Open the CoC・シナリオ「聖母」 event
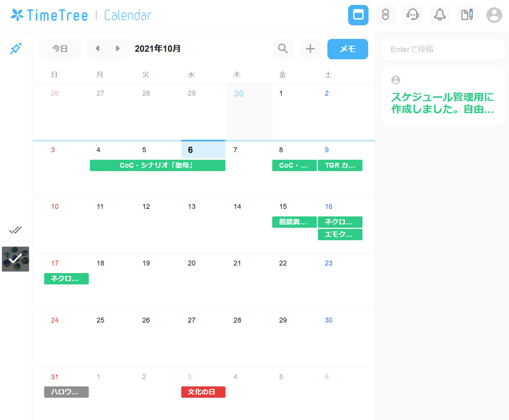Image resolution: width=509 pixels, height=420 pixels. pyautogui.click(x=157, y=165)
